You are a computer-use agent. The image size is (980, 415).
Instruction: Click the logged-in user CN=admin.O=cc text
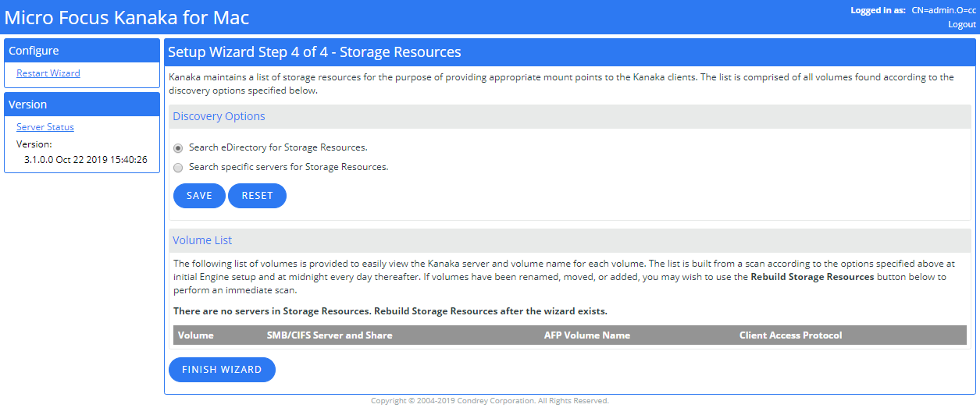point(943,11)
